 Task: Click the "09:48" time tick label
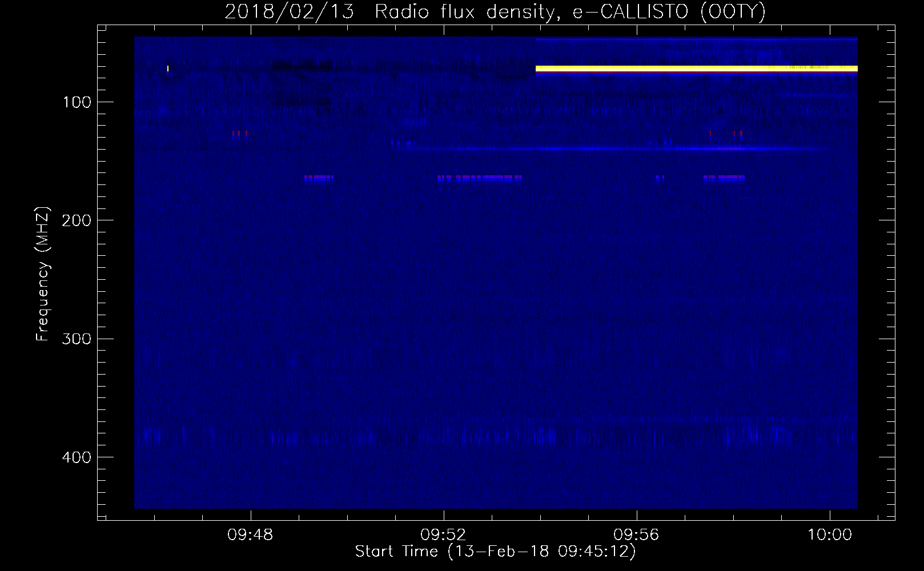click(x=250, y=535)
